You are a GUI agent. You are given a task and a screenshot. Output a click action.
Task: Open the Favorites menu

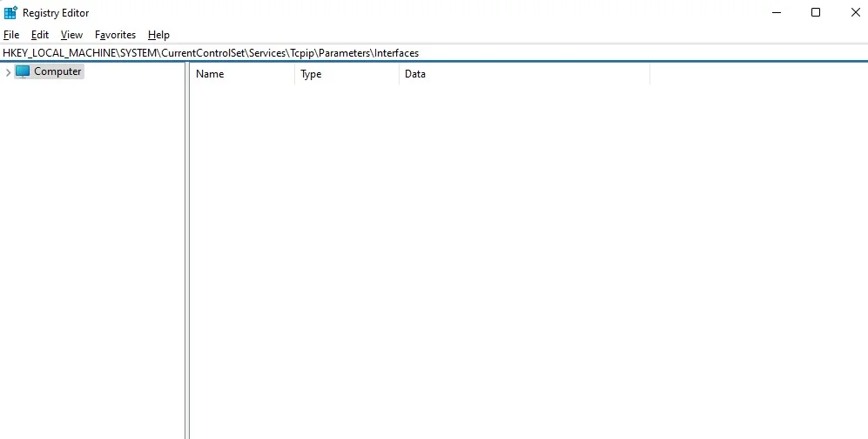coord(115,35)
